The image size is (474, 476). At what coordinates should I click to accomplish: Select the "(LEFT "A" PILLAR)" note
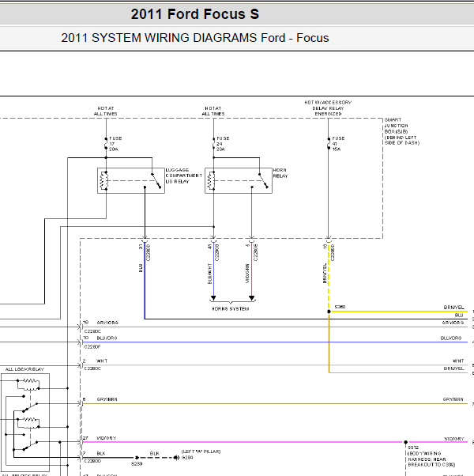[201, 451]
